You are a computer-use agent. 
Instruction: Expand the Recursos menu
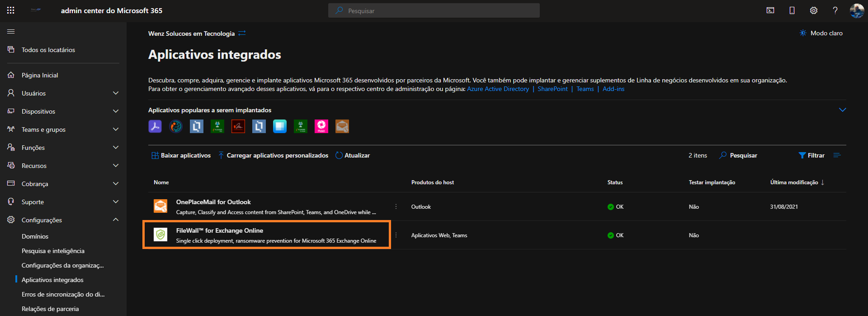[x=63, y=166]
